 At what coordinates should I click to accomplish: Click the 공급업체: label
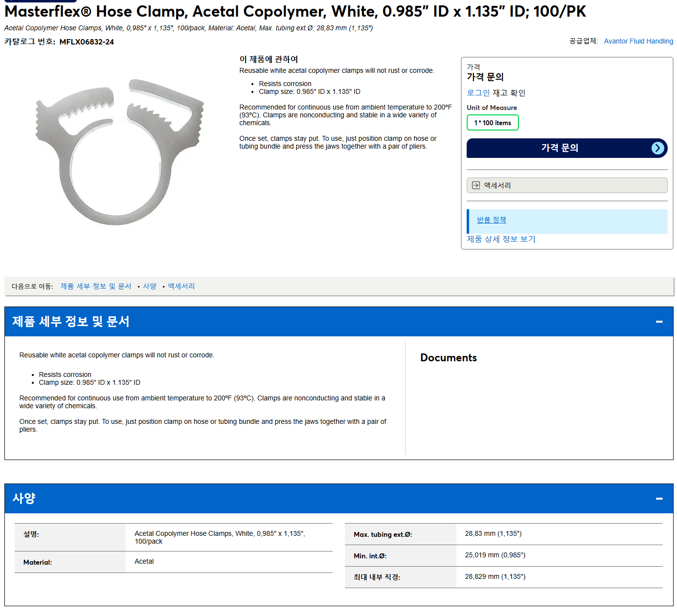[584, 41]
